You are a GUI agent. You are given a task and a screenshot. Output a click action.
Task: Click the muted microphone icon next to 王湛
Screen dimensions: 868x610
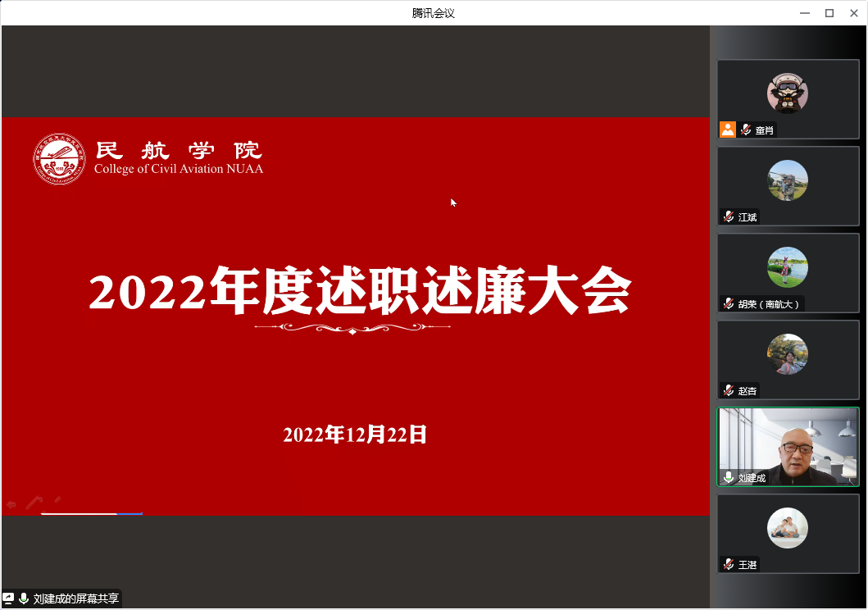click(x=728, y=564)
